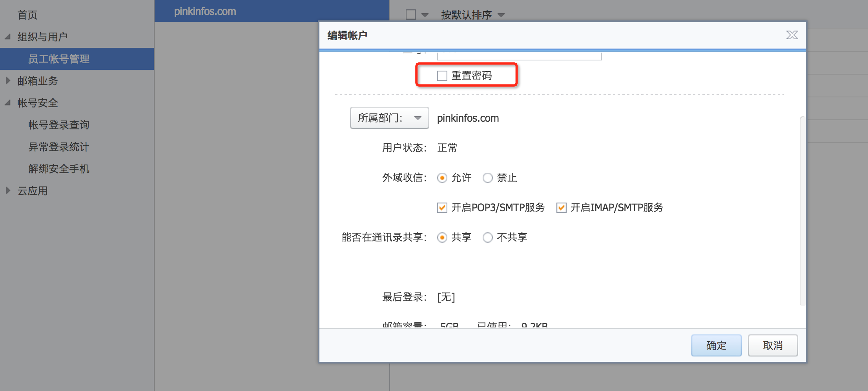The image size is (868, 391).
Task: Select 禁止 for 外域收信
Action: pos(488,178)
